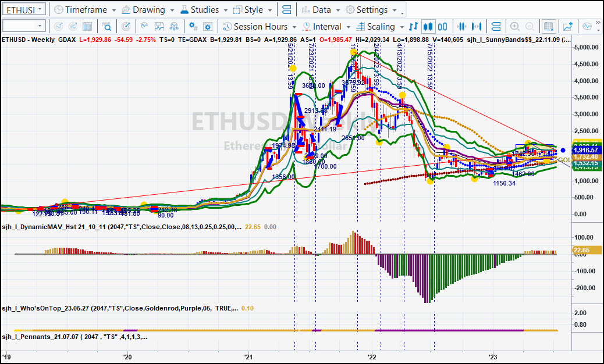Open the ETHUSD symbol dropdown
Image resolution: width=604 pixels, height=364 pixels.
(24, 10)
